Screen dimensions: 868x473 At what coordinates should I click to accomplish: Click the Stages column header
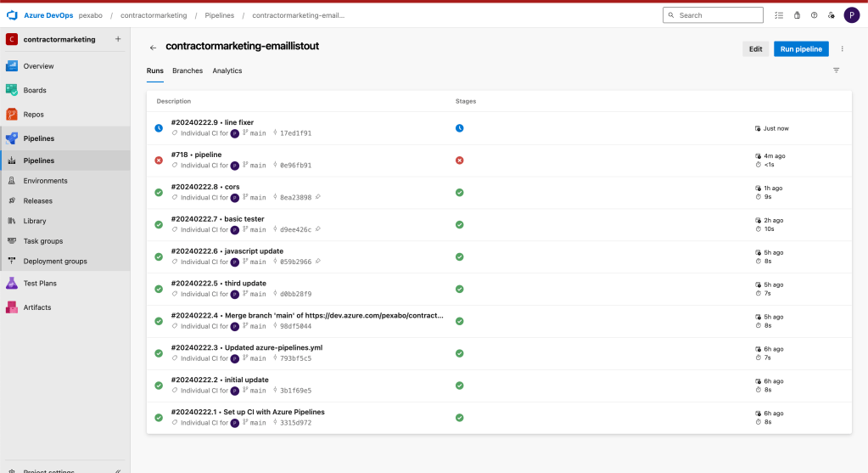466,101
